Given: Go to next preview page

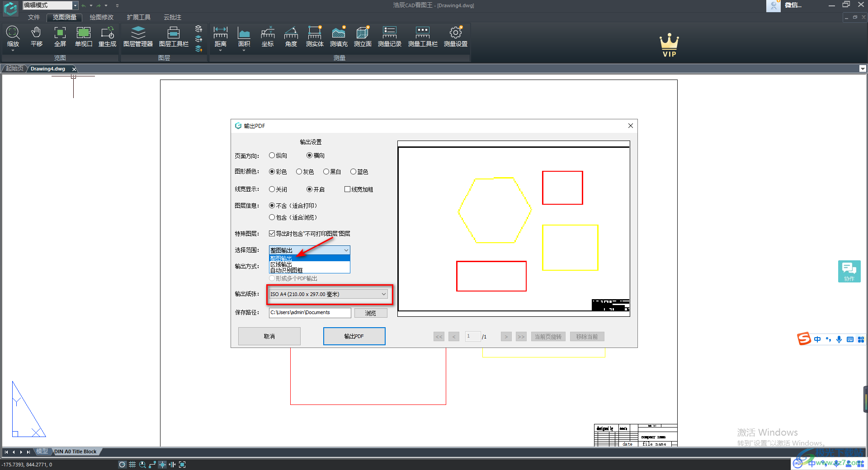Looking at the screenshot, I should [506, 337].
